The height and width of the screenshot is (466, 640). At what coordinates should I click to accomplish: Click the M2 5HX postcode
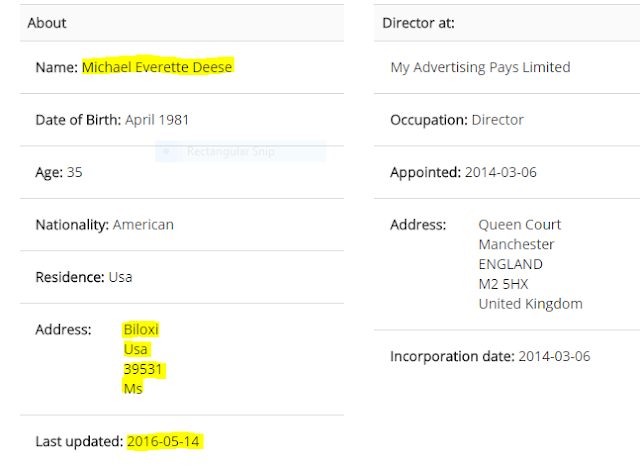503,284
